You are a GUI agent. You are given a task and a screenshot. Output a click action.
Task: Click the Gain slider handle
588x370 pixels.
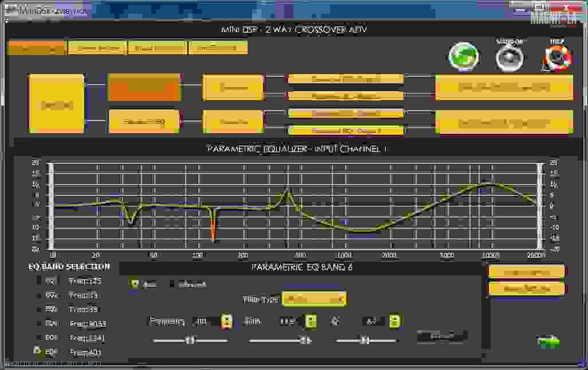[x=305, y=340]
